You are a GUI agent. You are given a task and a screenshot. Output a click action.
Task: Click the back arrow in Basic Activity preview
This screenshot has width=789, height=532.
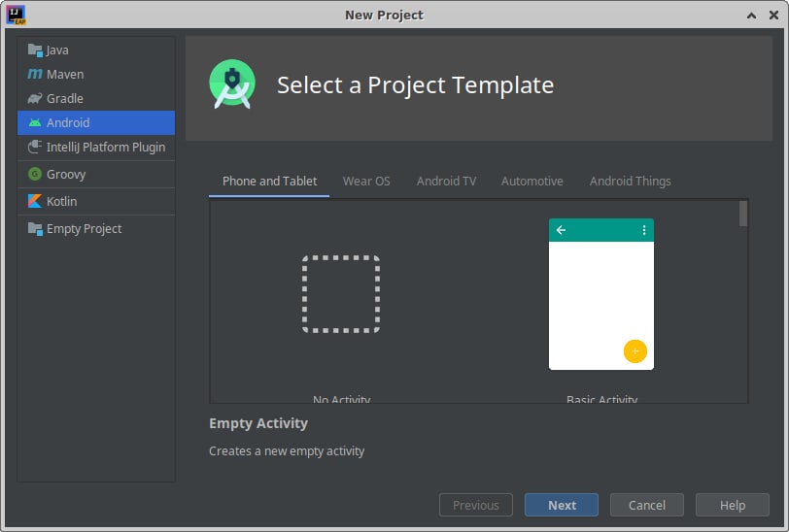point(561,230)
